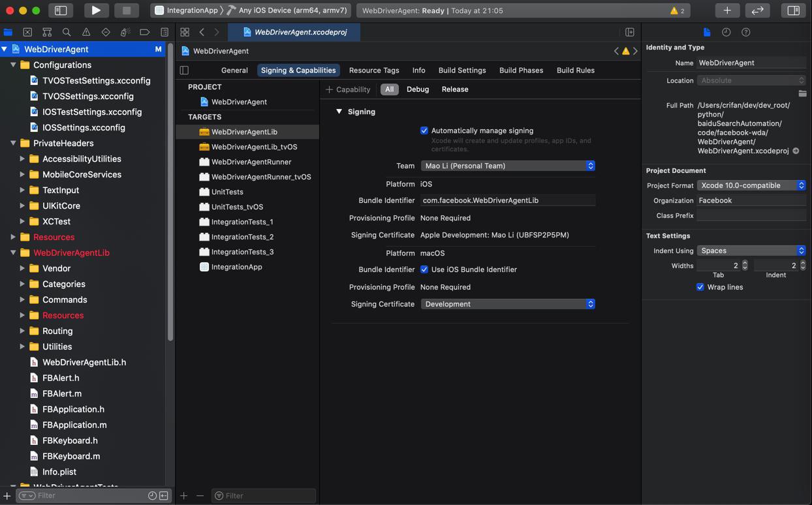Open WebDriverAgent.xcodeproj editor tab
812x505 pixels.
(295, 32)
